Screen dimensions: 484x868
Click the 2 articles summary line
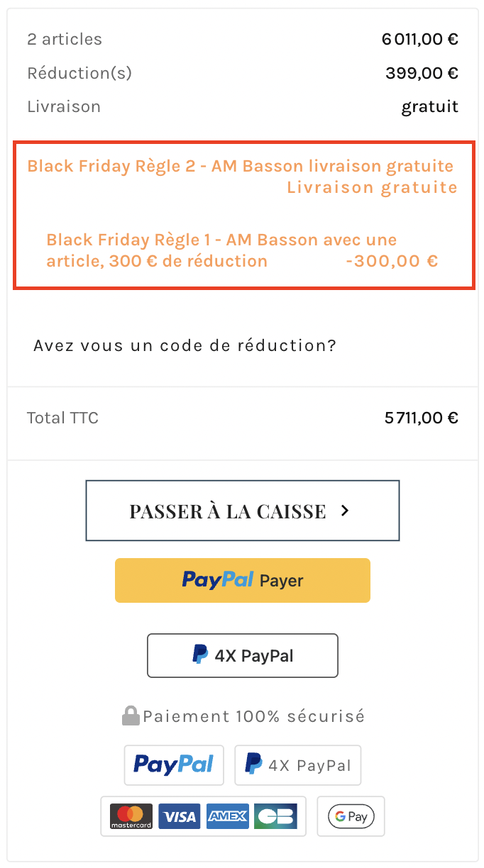coord(65,39)
